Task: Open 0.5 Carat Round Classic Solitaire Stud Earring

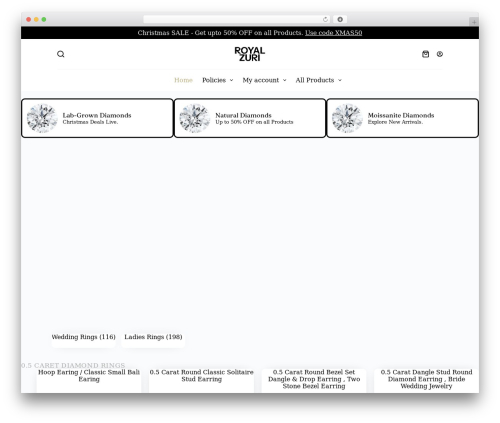Action: tap(201, 375)
